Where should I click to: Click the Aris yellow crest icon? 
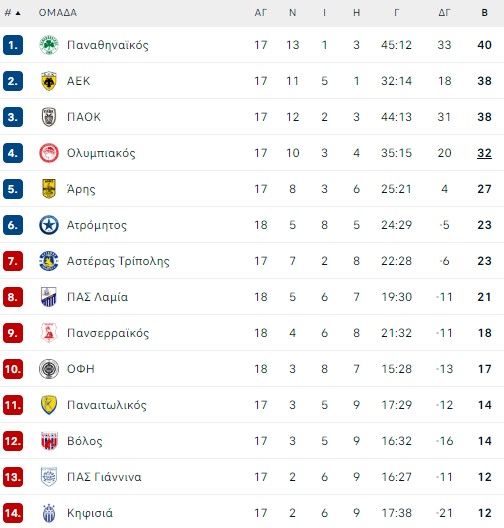pos(49,189)
